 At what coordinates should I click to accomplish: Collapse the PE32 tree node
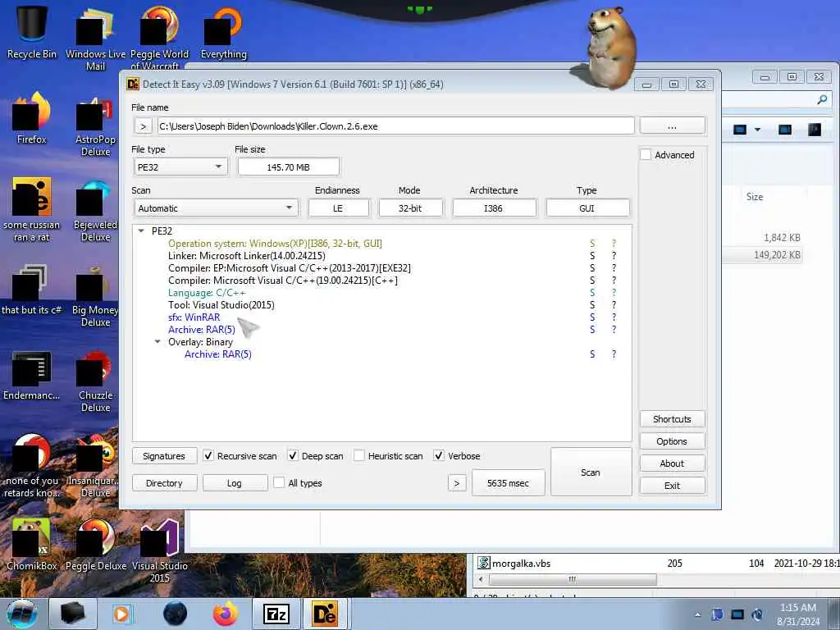click(x=141, y=231)
